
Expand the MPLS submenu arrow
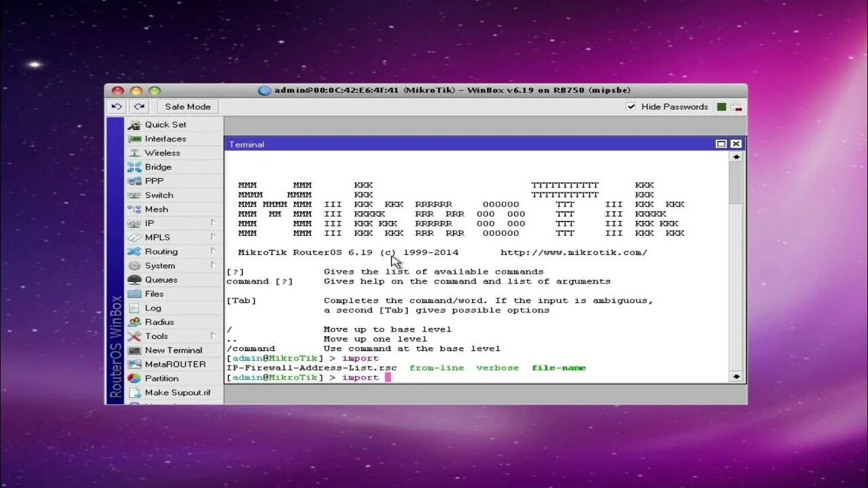tap(213, 237)
